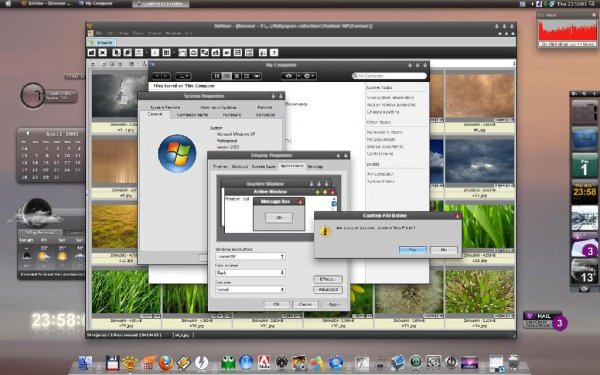Select first view mode icon in My Computer
This screenshot has width=600, height=375.
pyautogui.click(x=217, y=76)
